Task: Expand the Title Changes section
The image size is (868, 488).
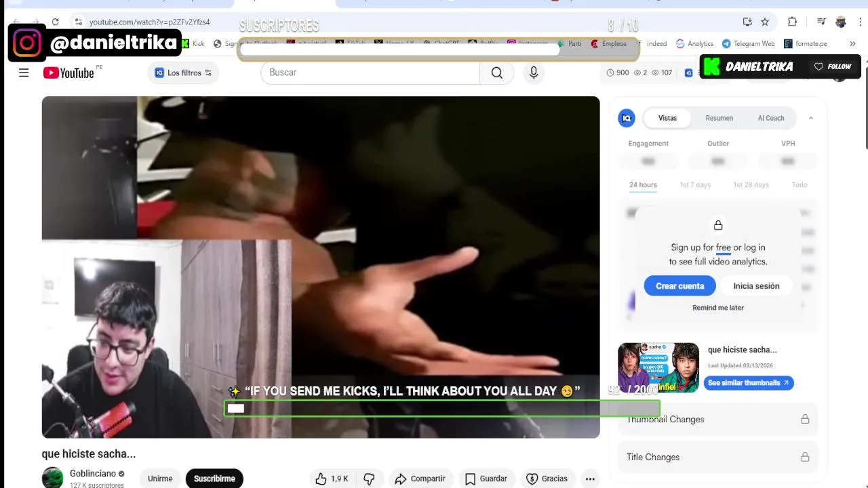Action: click(718, 457)
